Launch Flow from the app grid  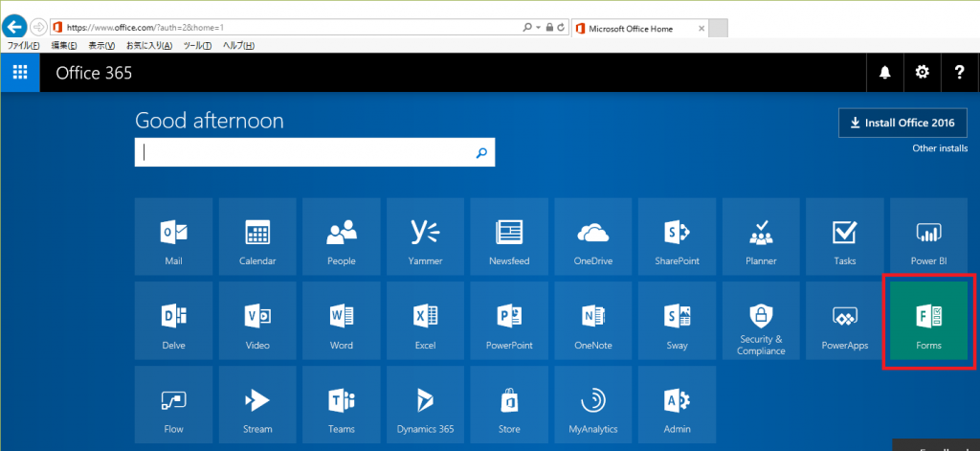point(173,405)
